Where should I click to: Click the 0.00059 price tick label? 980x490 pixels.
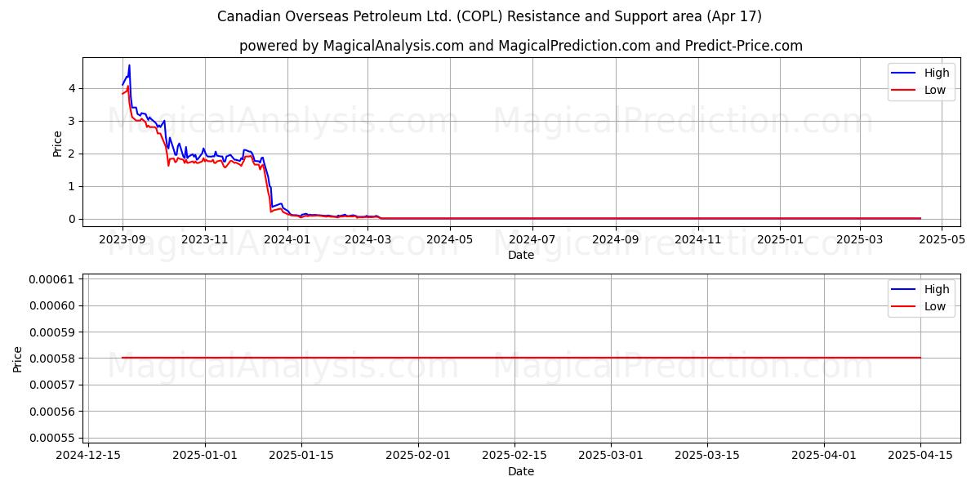pos(51,332)
